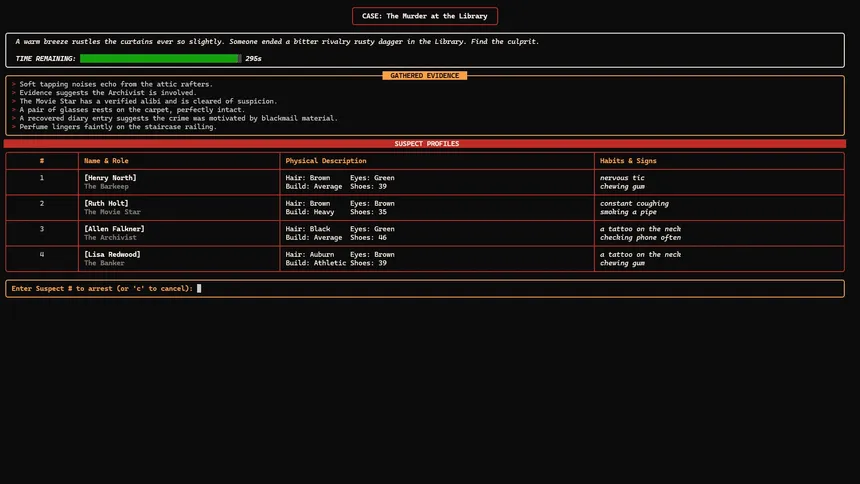Click the 'Habits & Signs' column header
Screen dimensions: 860x484
[x=628, y=161]
